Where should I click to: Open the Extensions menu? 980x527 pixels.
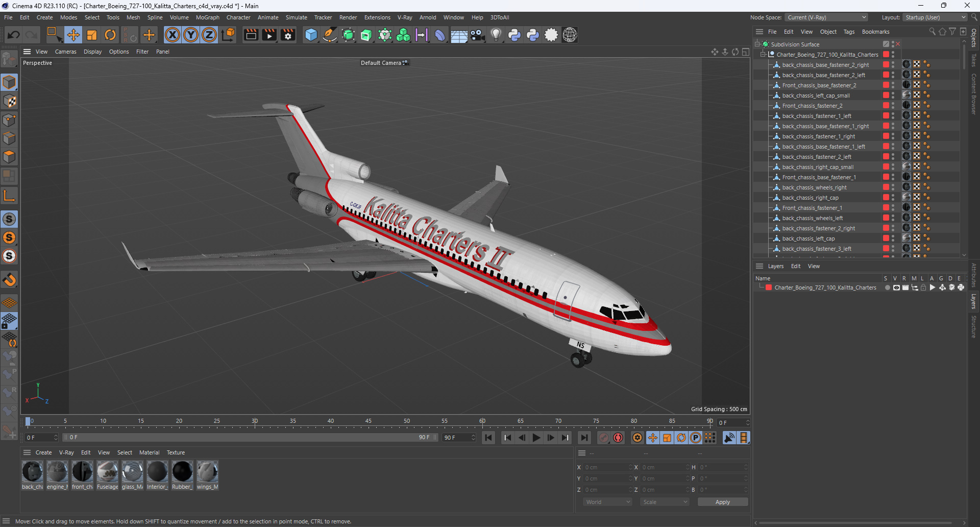coord(377,17)
